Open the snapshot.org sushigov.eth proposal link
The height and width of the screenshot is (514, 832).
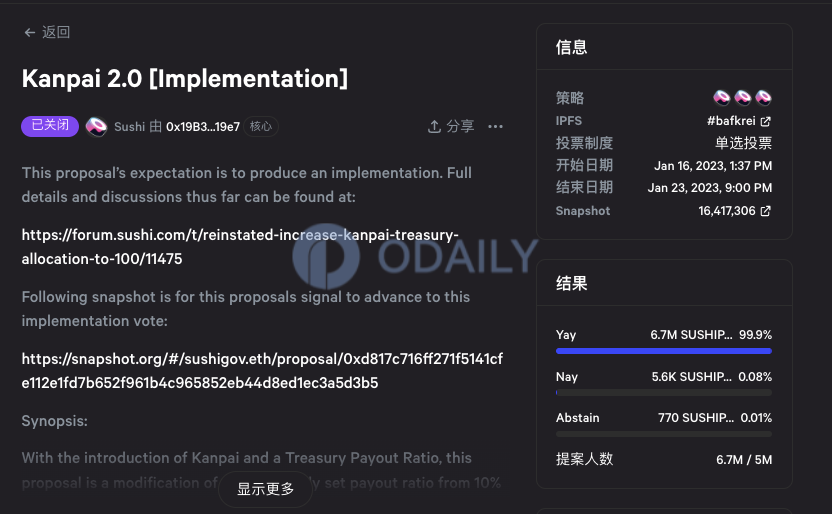tap(262, 371)
